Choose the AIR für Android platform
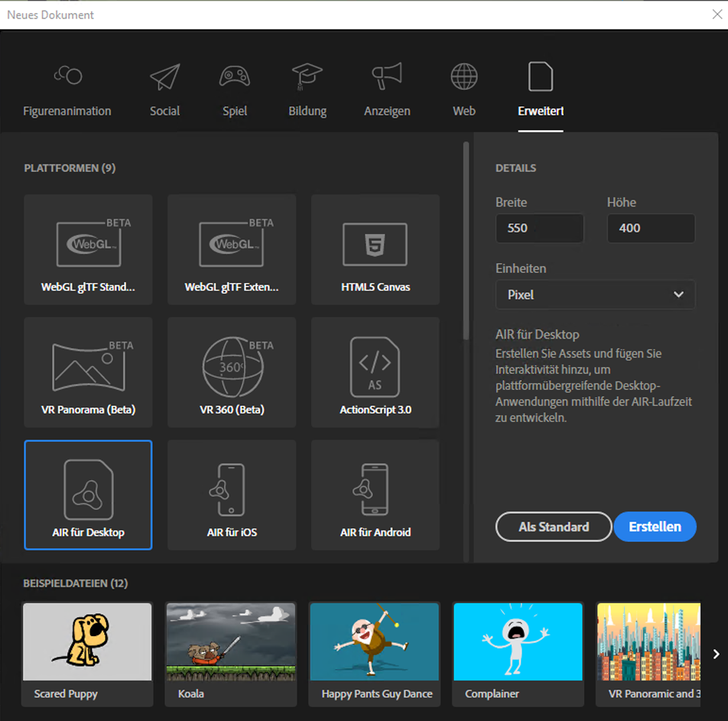 click(x=375, y=495)
